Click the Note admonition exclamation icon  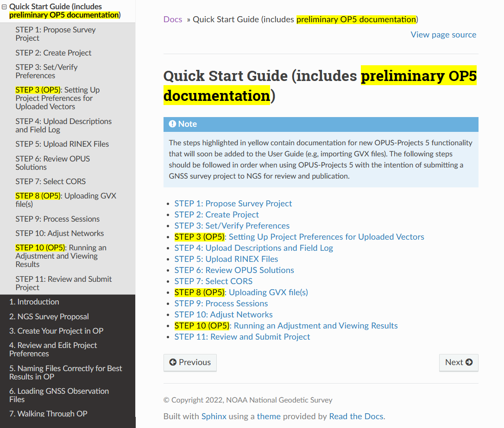tap(172, 124)
